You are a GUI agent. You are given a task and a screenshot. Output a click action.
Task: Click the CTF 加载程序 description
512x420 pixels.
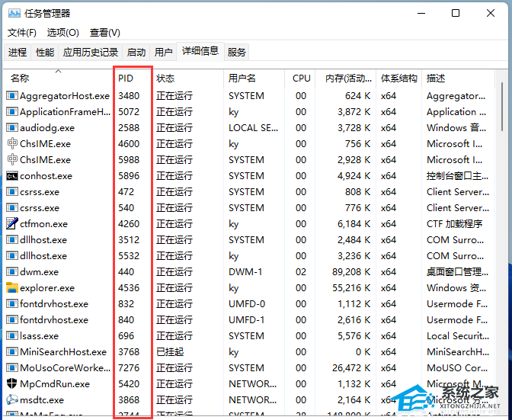454,223
